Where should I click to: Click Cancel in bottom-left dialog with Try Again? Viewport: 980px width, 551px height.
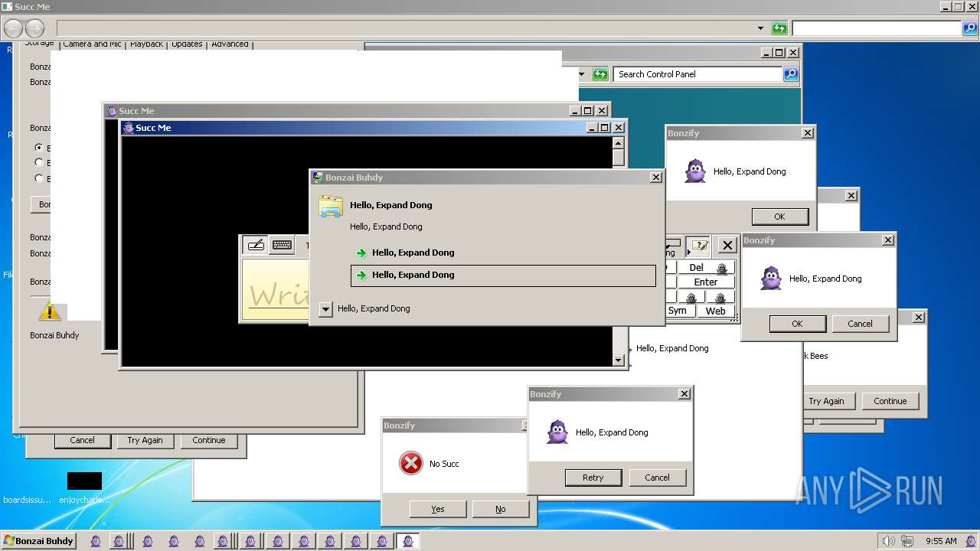pyautogui.click(x=82, y=440)
